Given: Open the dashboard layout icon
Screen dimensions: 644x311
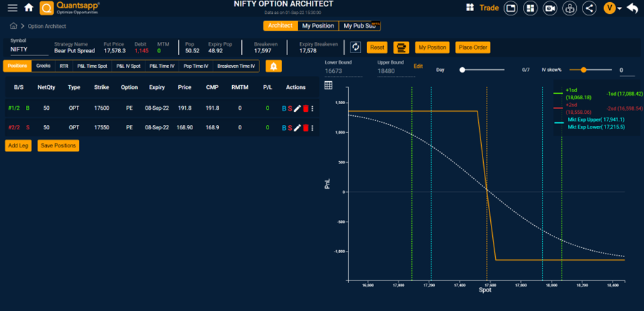Looking at the screenshot, I should (x=530, y=8).
